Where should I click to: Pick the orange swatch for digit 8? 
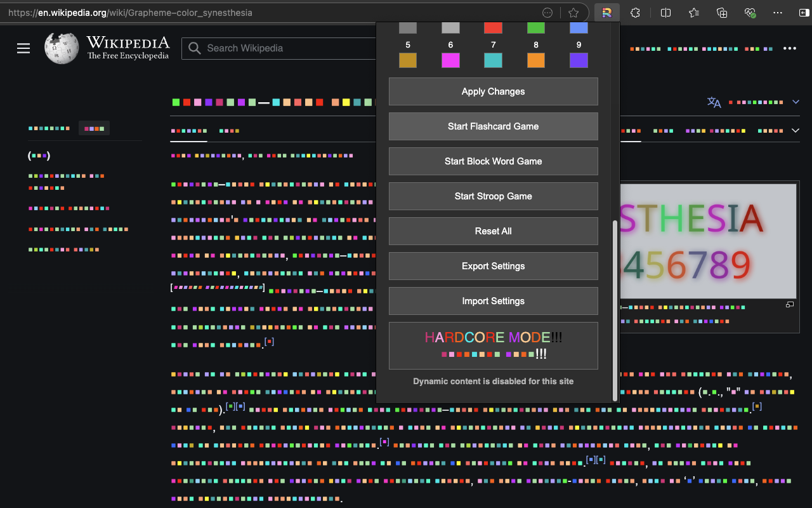pyautogui.click(x=536, y=60)
